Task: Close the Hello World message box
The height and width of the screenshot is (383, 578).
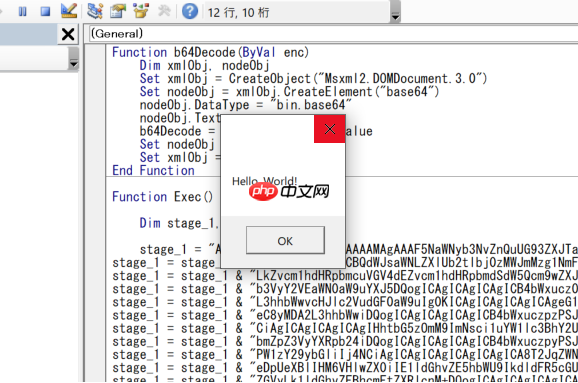Action: coord(330,129)
